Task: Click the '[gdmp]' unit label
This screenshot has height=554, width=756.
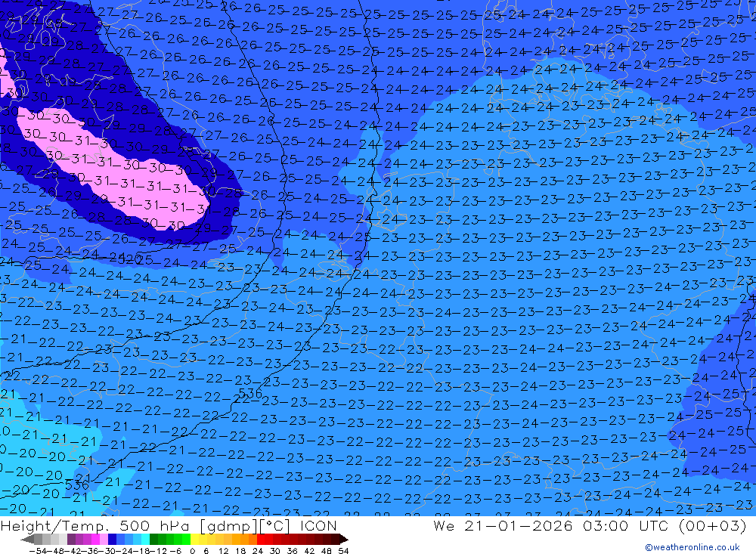Action: 228,525
